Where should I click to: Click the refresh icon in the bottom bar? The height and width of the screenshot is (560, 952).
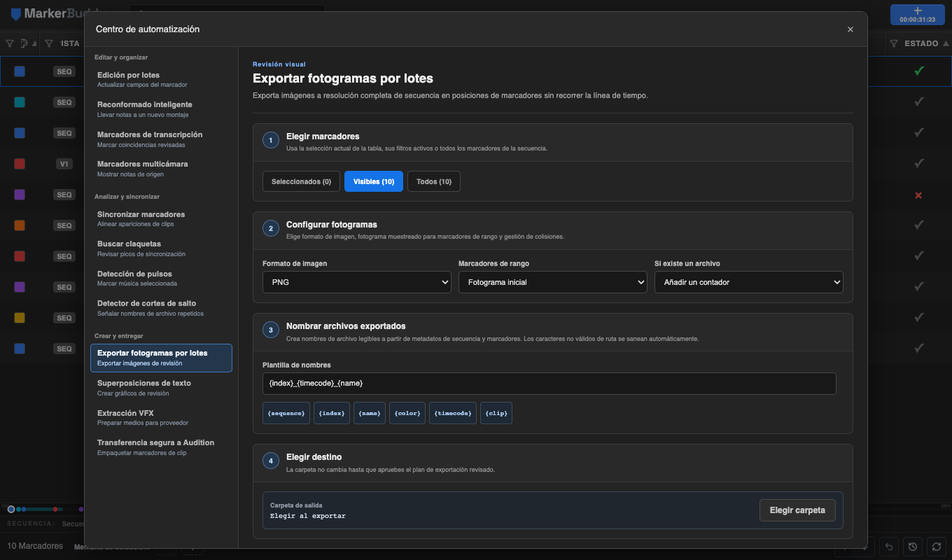point(936,547)
